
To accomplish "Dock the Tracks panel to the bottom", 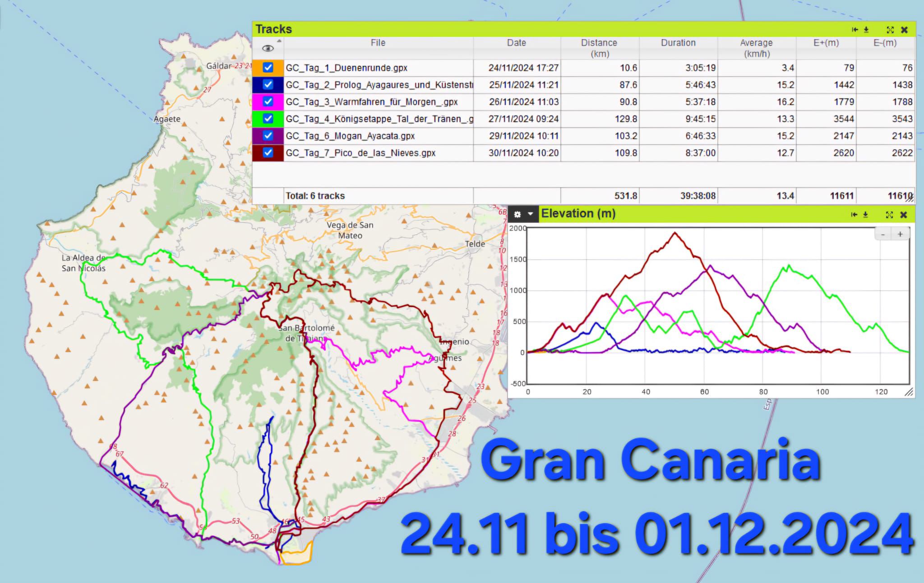I will click(x=866, y=30).
